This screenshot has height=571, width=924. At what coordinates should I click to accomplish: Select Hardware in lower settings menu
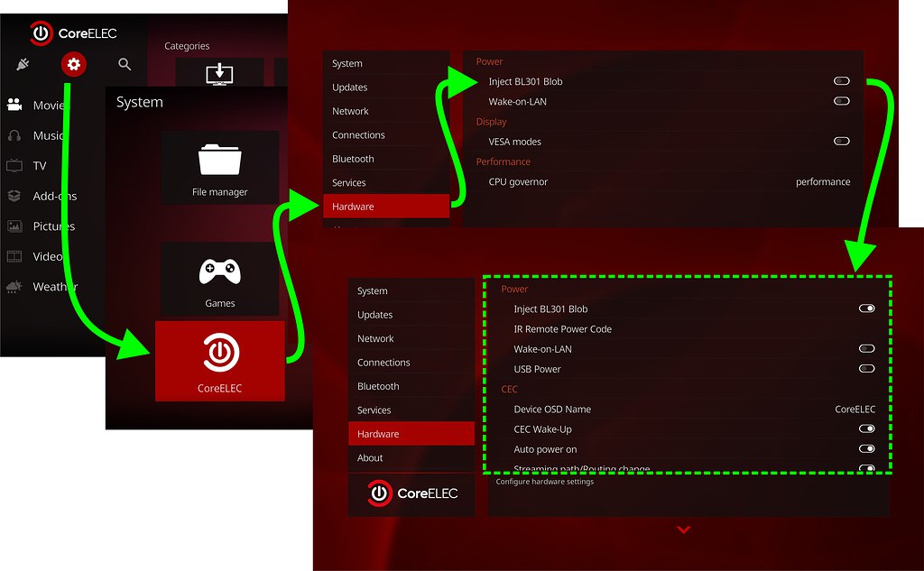[411, 434]
